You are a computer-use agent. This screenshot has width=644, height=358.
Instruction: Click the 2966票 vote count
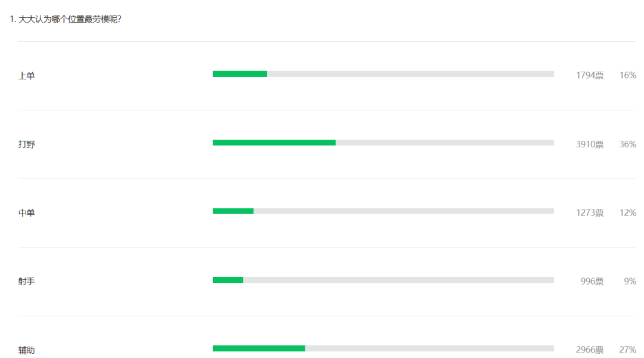[590, 350]
